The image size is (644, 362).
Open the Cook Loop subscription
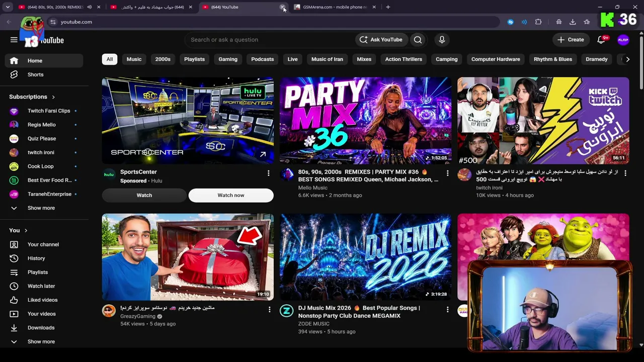(x=44, y=166)
